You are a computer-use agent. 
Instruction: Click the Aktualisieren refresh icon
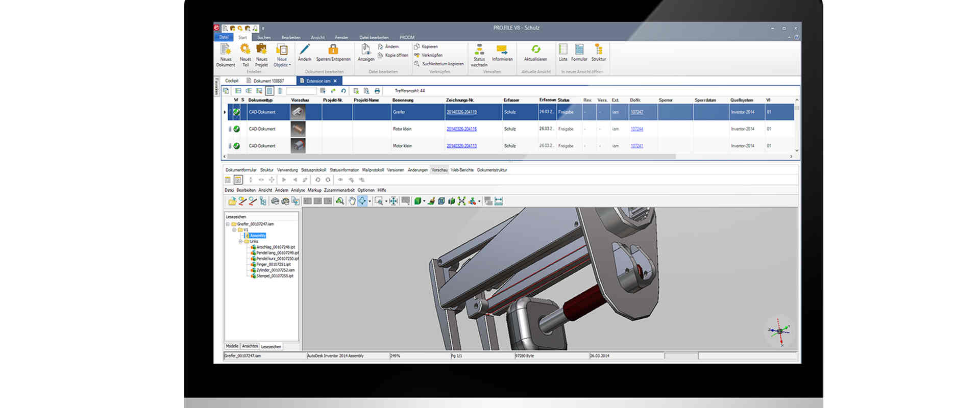coord(535,49)
